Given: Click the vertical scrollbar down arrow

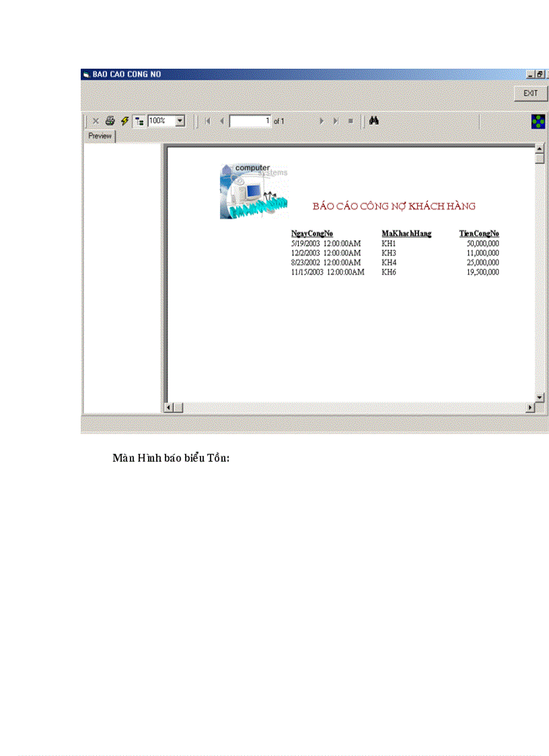Looking at the screenshot, I should [x=539, y=397].
